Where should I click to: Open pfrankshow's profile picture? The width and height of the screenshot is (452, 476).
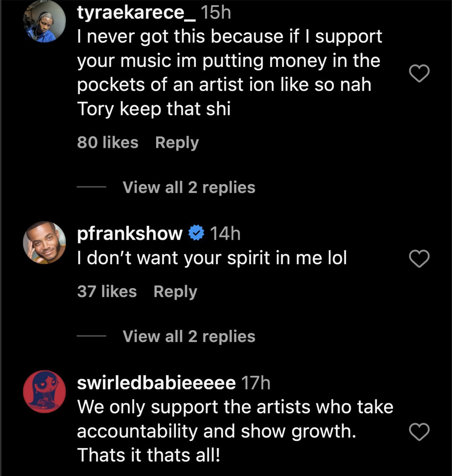click(x=44, y=243)
